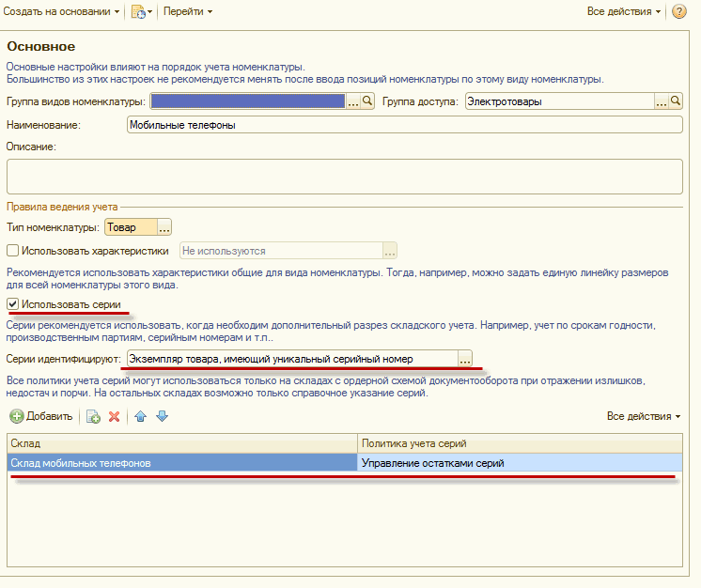Viewport: 701px width, 588px height.
Task: Move the row down with the down arrow icon
Action: coord(161,416)
